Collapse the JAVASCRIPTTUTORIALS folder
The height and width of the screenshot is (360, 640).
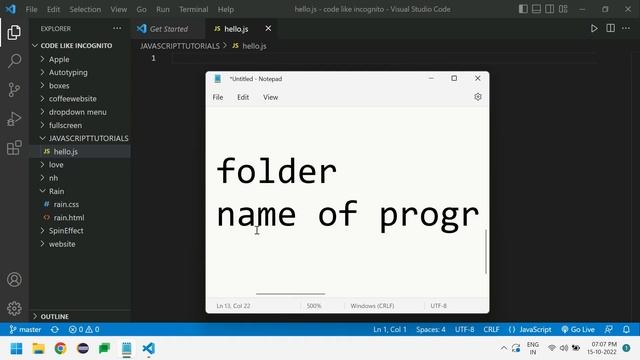pyautogui.click(x=80, y=138)
